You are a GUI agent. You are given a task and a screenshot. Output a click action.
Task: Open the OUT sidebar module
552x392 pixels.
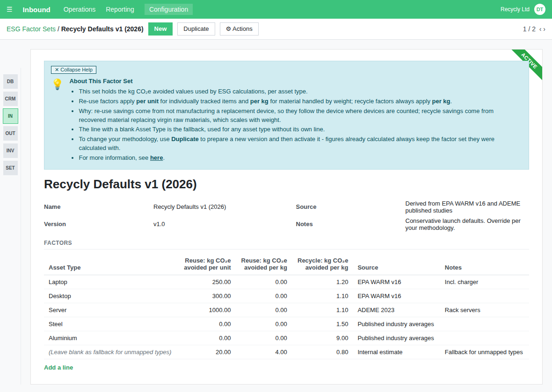[10, 133]
